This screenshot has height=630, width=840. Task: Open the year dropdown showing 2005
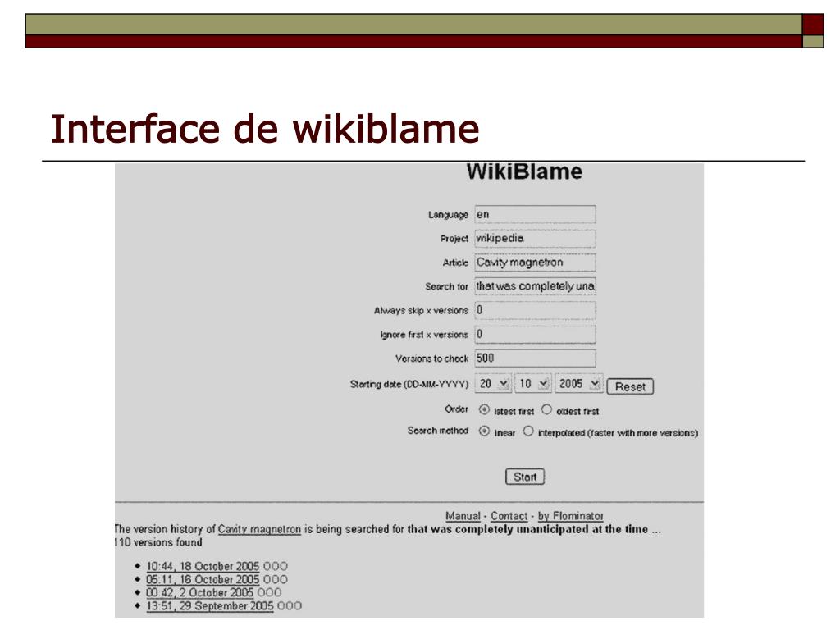tap(579, 384)
